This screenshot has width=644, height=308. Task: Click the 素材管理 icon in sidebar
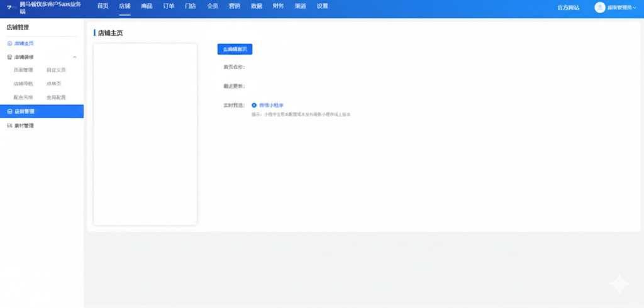pos(9,126)
